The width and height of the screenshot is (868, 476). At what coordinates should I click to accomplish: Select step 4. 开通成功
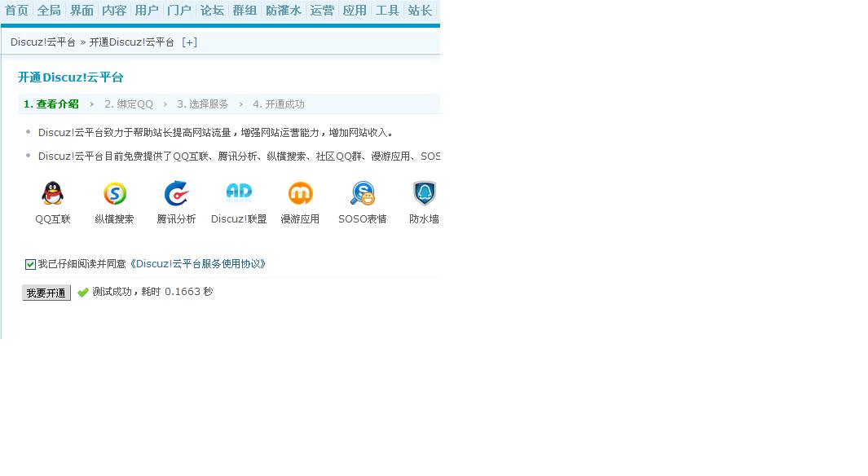[x=279, y=104]
